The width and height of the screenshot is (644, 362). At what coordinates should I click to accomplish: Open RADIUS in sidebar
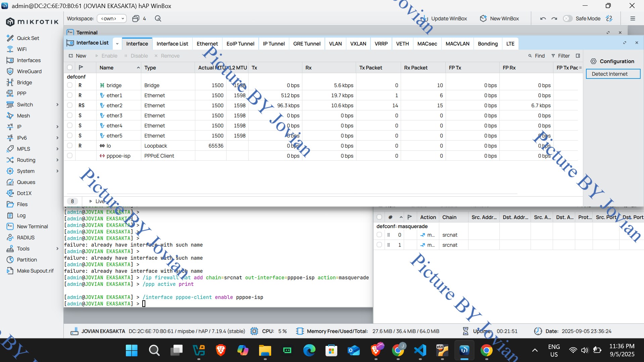[x=26, y=237]
